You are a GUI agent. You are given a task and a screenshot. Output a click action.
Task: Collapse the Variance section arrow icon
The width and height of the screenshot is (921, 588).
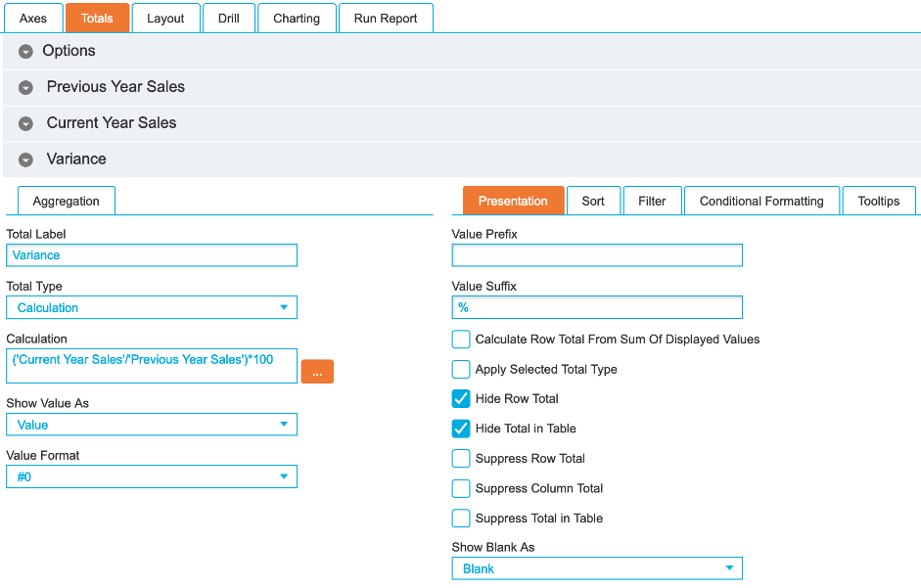[25, 159]
